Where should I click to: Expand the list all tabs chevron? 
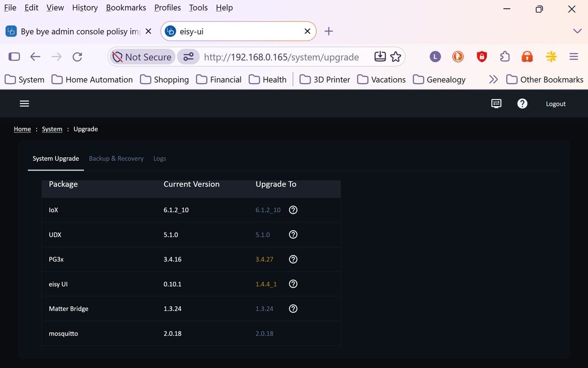click(x=577, y=31)
